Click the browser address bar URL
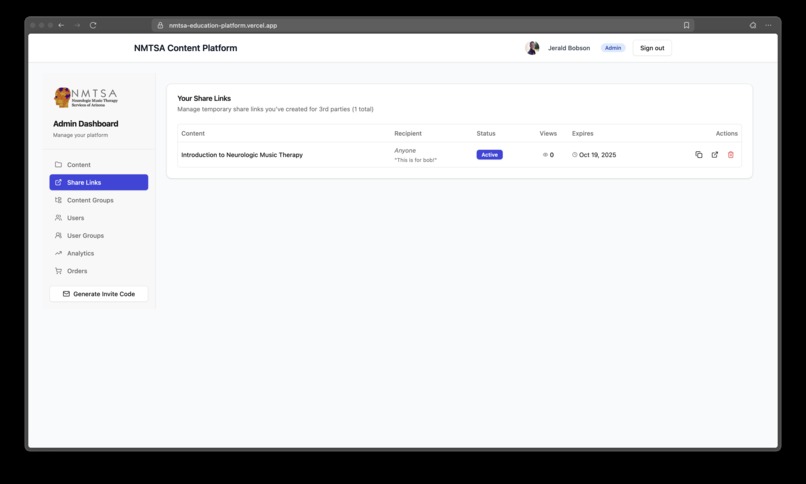The width and height of the screenshot is (806, 484). [x=223, y=25]
